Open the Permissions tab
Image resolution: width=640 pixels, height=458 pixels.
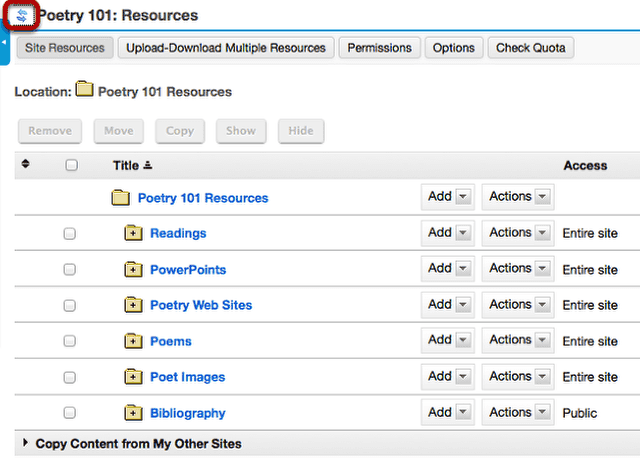click(x=379, y=48)
